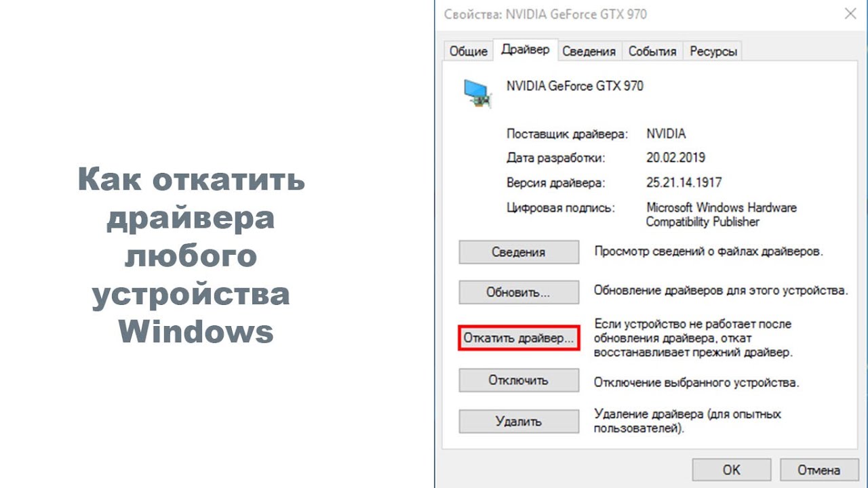Select Microsoft Windows Hardware Compatibility Publisher text
The width and height of the screenshot is (868, 488).
(x=722, y=215)
